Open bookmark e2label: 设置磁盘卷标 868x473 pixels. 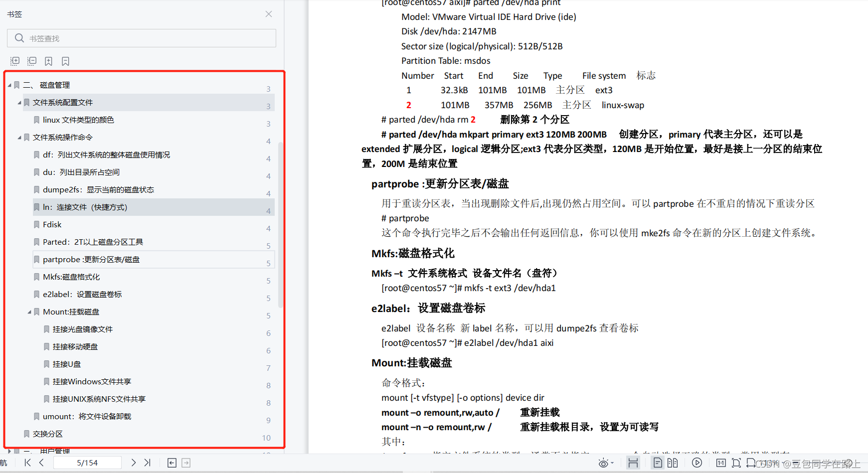coord(82,295)
